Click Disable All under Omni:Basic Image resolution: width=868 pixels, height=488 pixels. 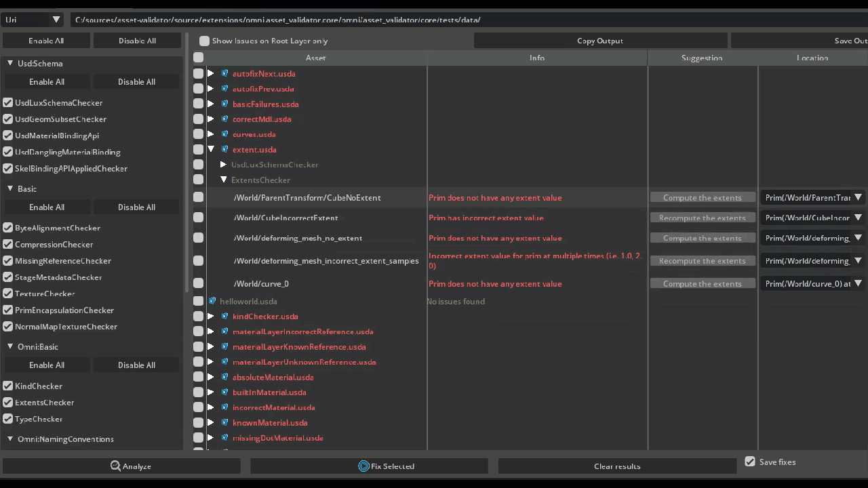[x=136, y=365]
